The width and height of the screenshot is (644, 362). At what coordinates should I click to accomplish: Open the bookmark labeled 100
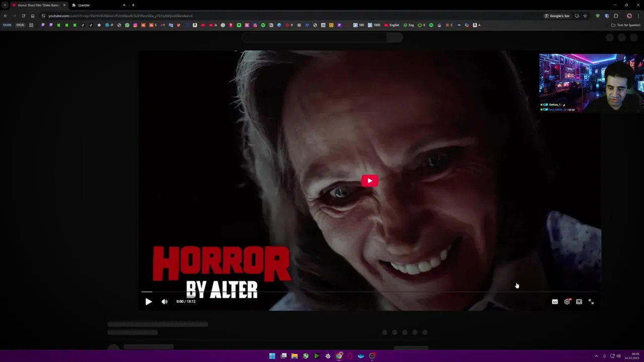pyautogui.click(x=359, y=25)
